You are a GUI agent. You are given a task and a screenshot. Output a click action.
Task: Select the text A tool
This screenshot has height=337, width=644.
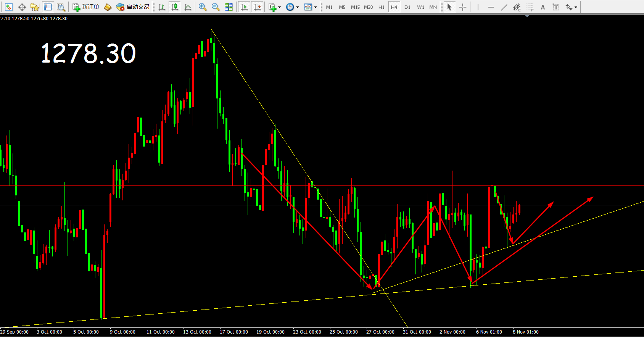click(543, 7)
